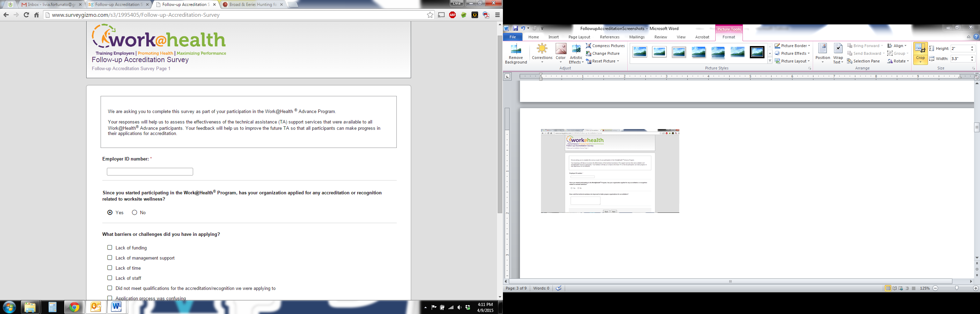
Task: Check the Lack of funding box
Action: tap(110, 247)
